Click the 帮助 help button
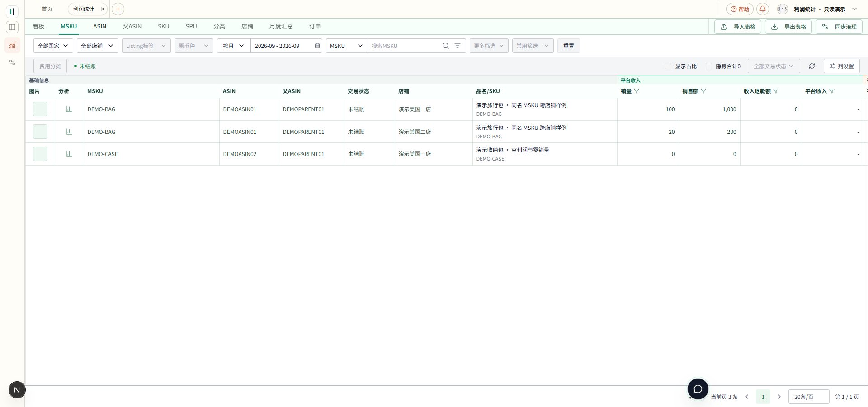Viewport: 868px width, 407px height. point(740,9)
